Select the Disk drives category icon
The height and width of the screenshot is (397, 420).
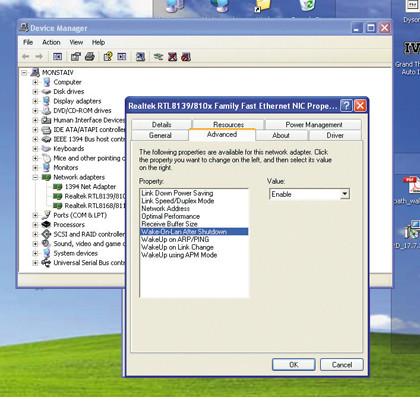[x=46, y=92]
